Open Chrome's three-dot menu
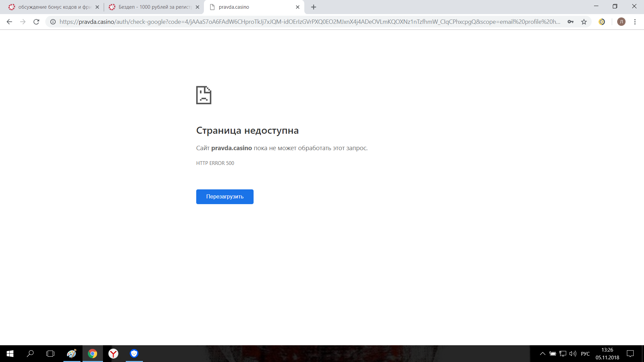 pos(635,21)
